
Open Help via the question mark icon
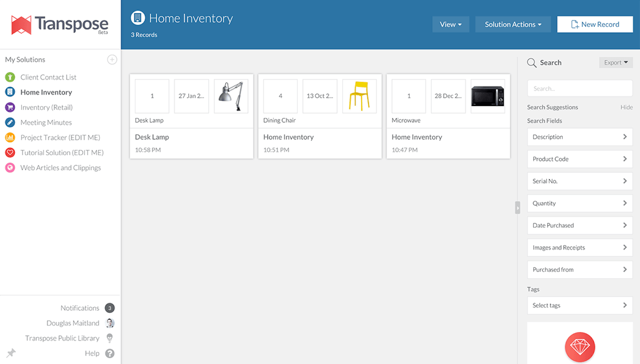coord(110,353)
